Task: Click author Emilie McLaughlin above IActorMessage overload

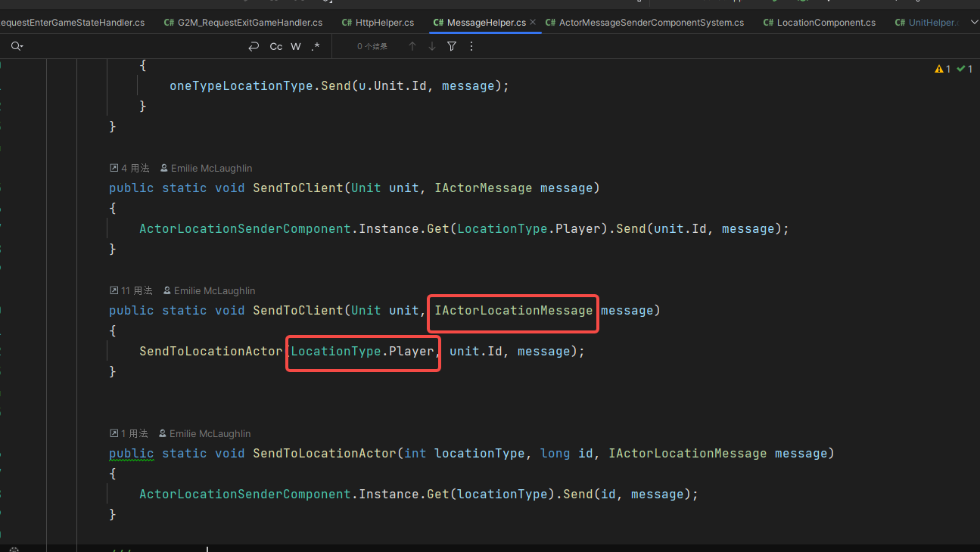Action: [x=206, y=168]
